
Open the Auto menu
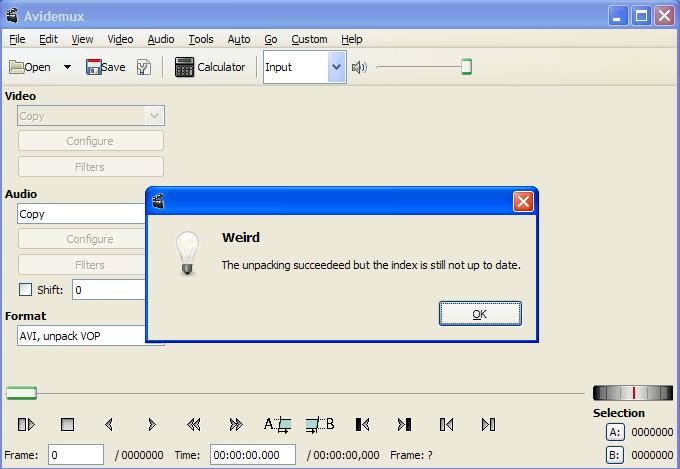(x=239, y=39)
